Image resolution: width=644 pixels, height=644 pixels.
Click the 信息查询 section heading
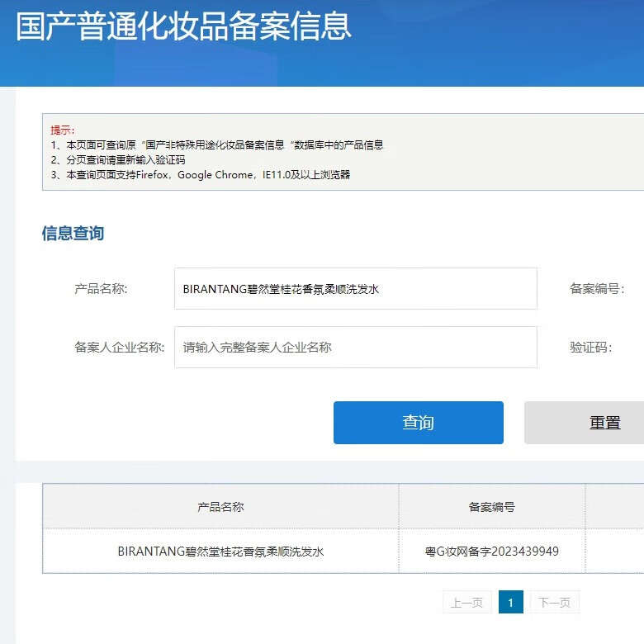coord(73,234)
